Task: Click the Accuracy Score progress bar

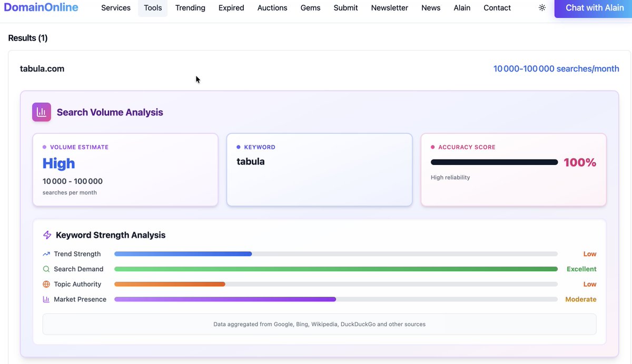Action: (x=494, y=162)
